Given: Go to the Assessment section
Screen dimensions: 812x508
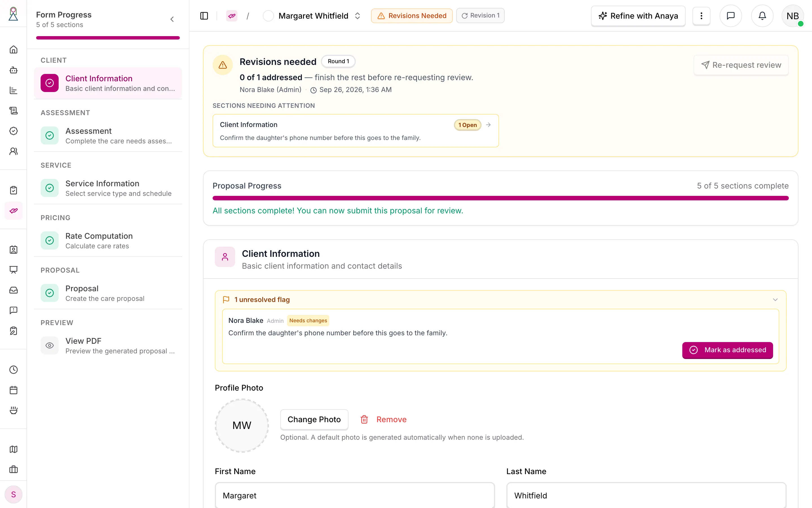Looking at the screenshot, I should [x=108, y=135].
